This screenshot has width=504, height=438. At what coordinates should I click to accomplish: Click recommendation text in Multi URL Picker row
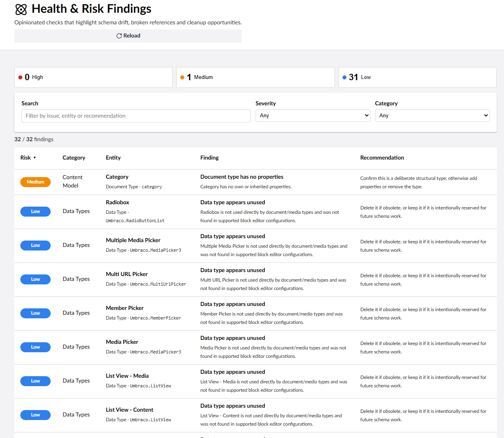[423, 280]
